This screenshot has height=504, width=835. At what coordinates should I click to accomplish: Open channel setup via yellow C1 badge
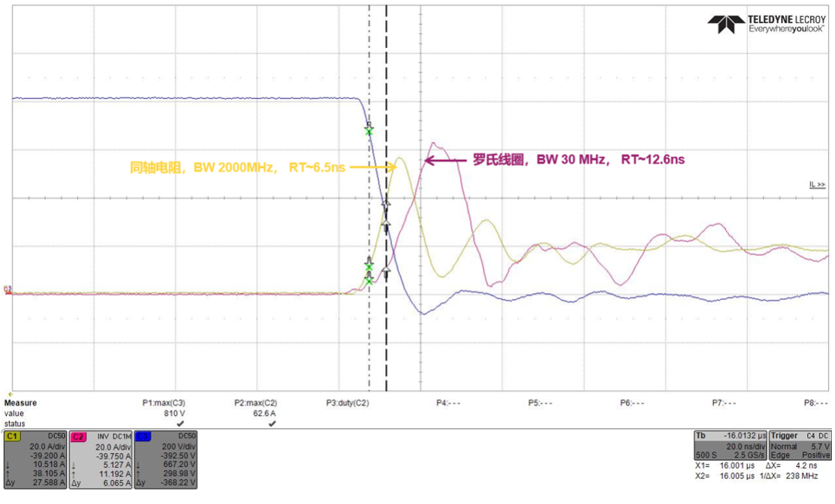point(12,437)
